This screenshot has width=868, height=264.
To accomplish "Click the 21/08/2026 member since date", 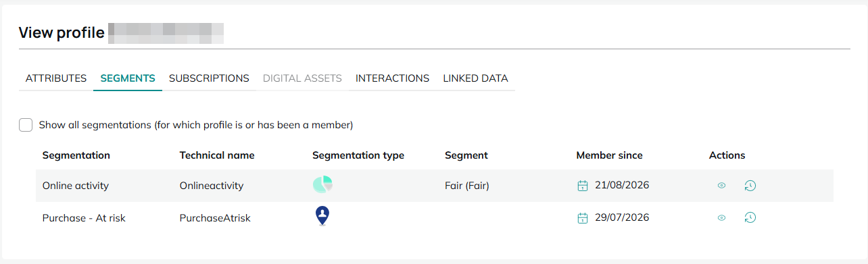I will click(622, 185).
